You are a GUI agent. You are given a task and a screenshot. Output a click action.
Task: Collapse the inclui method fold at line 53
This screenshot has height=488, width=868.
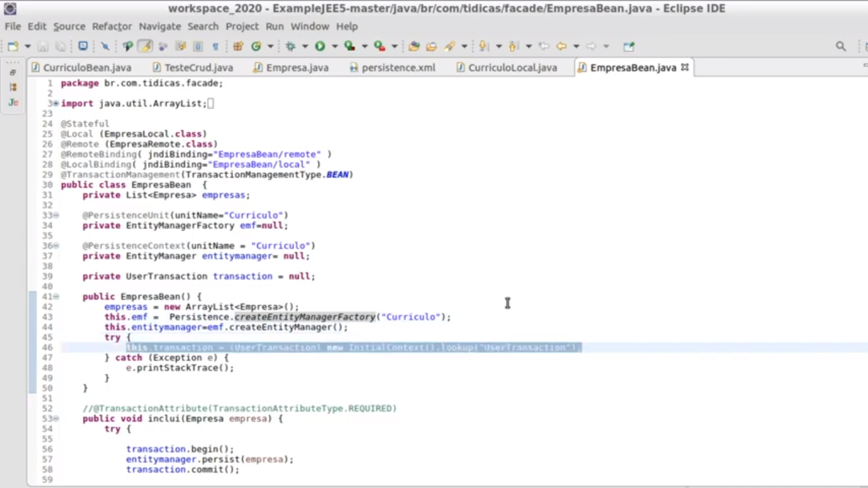56,419
